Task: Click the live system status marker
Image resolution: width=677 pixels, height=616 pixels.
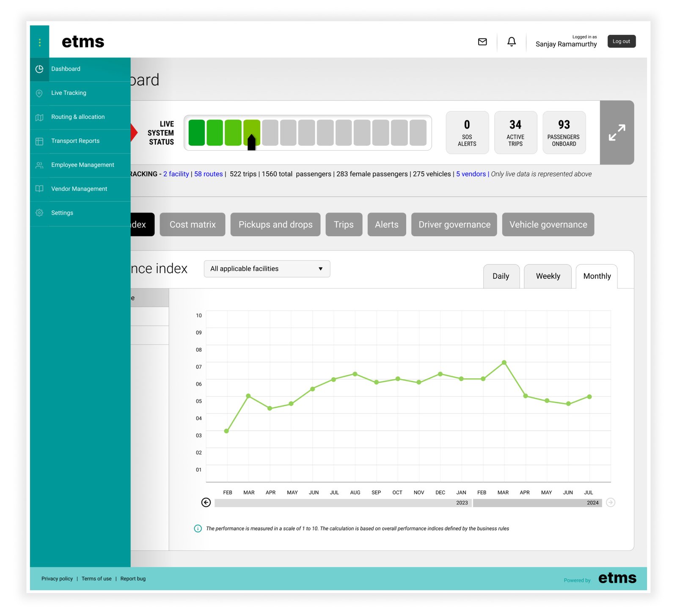Action: [251, 143]
